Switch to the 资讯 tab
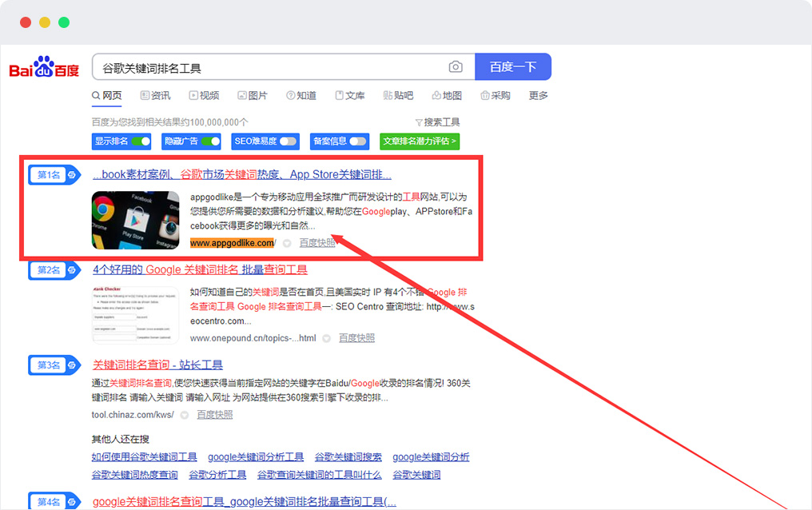 [x=155, y=95]
